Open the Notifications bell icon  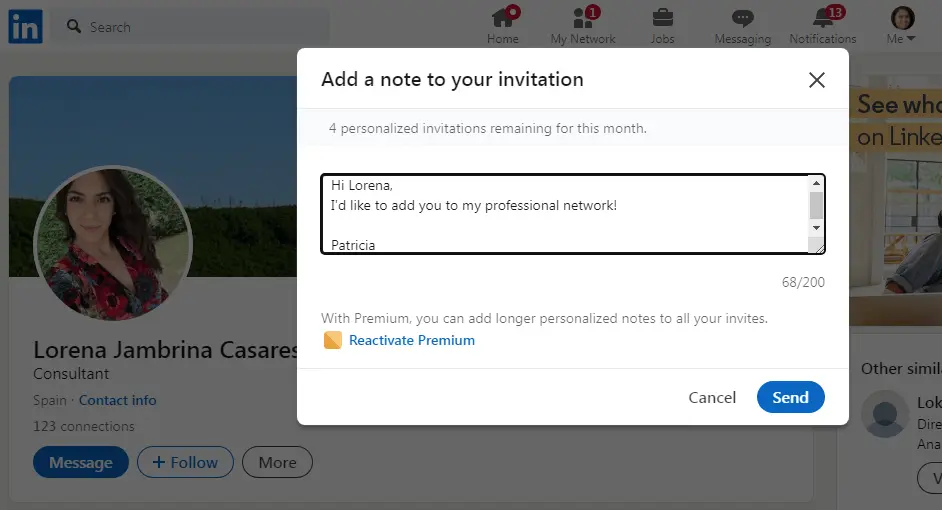823,18
